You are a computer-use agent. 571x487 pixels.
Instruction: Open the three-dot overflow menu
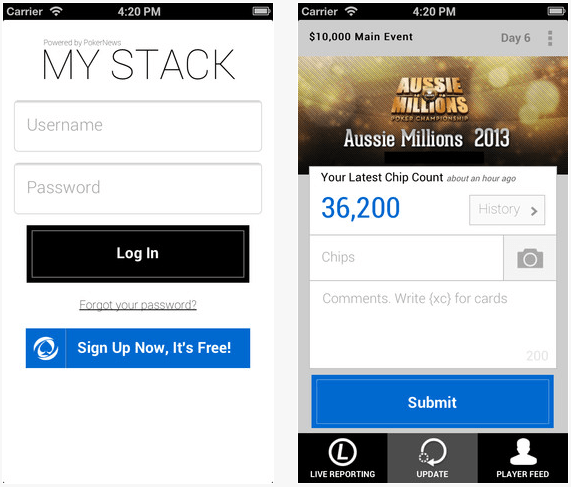click(550, 38)
